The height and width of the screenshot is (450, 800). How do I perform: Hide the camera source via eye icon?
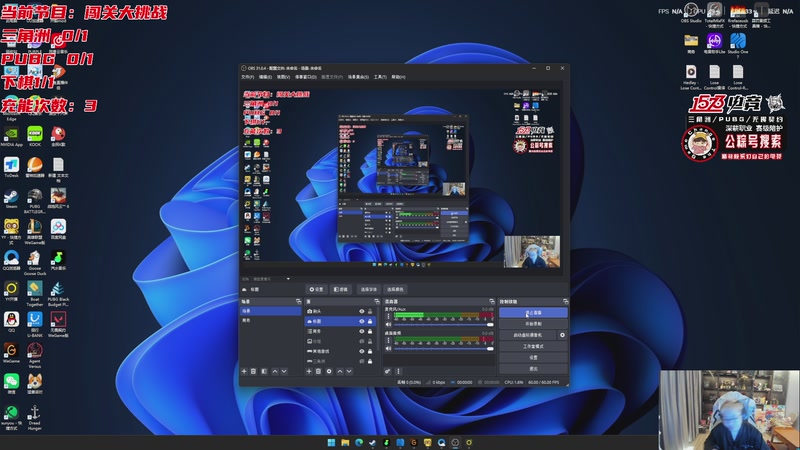pyautogui.click(x=362, y=311)
